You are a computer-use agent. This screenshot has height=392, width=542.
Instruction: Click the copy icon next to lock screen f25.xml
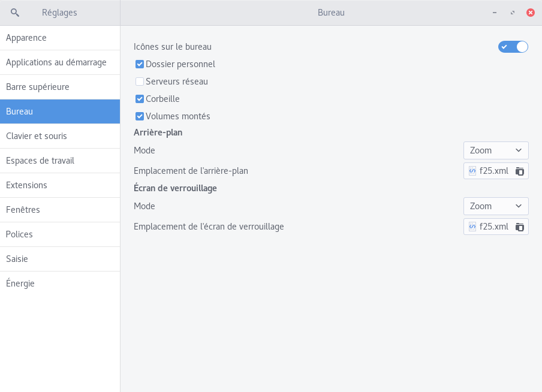click(x=520, y=227)
